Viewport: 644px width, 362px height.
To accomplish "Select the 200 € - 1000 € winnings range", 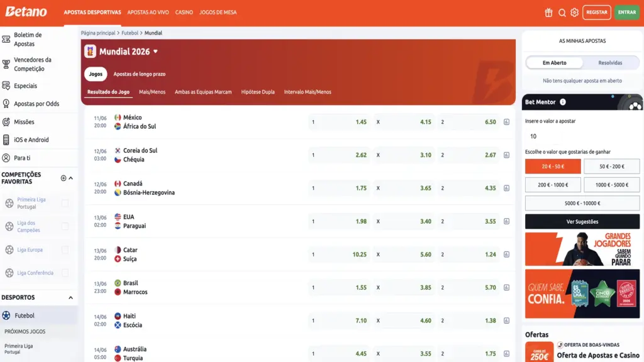I will click(x=553, y=185).
